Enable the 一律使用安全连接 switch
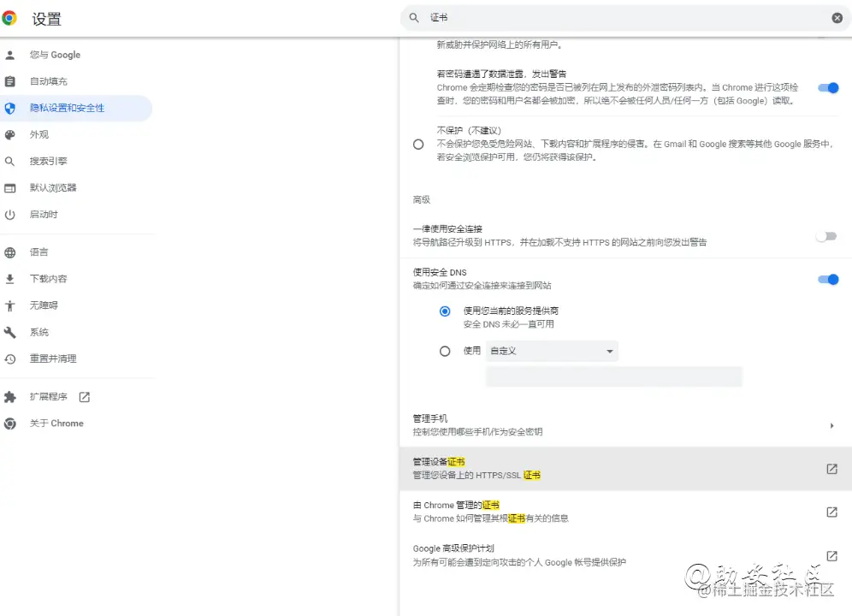Viewport: 852px width, 616px height. (827, 236)
